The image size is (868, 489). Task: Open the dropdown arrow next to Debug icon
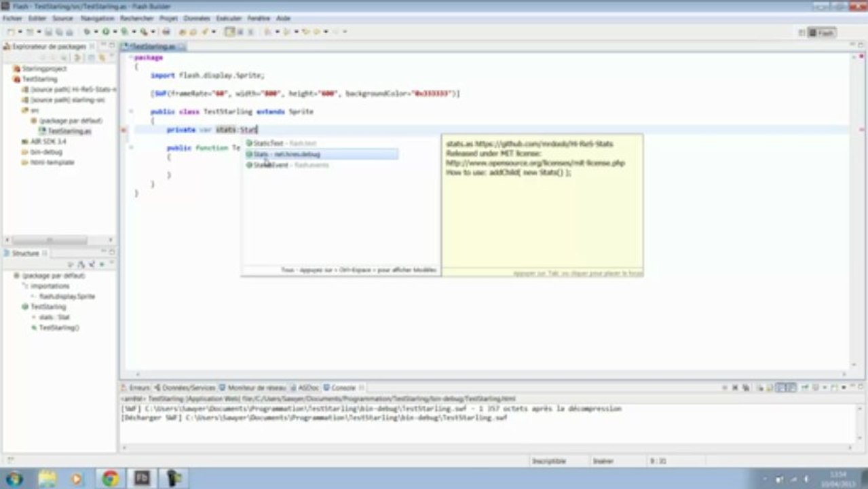coord(96,31)
